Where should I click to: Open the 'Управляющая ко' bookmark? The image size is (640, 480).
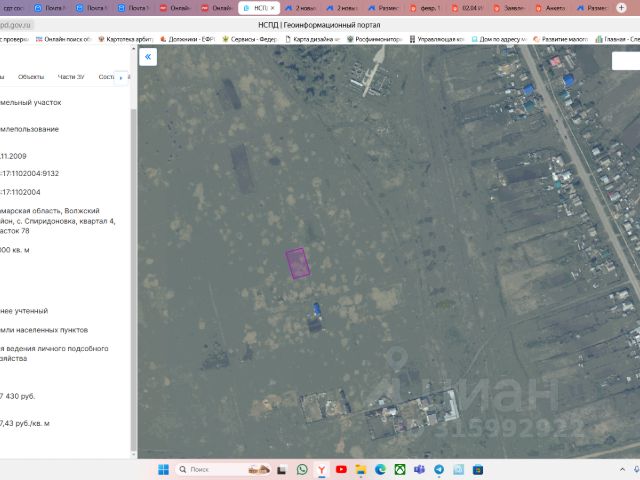click(437, 39)
